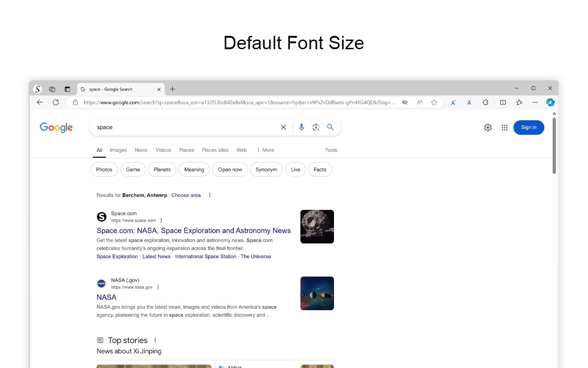Click the asteroid thumbnail for Space.com result
588x368 pixels.
tap(317, 227)
